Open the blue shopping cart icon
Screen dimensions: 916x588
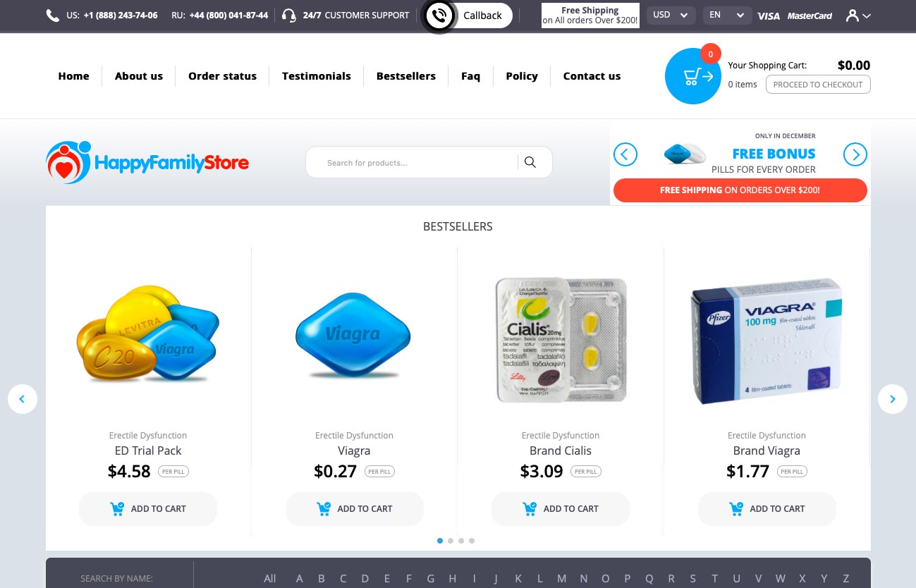(692, 76)
